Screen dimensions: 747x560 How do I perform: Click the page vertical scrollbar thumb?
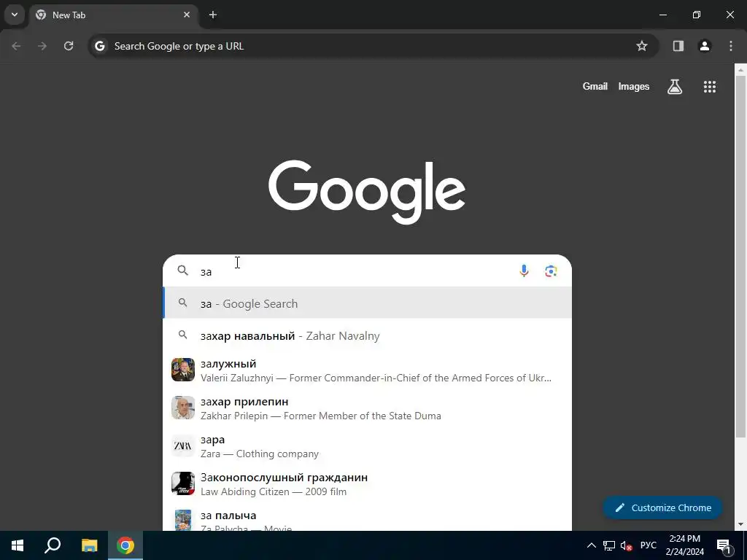tap(740, 256)
